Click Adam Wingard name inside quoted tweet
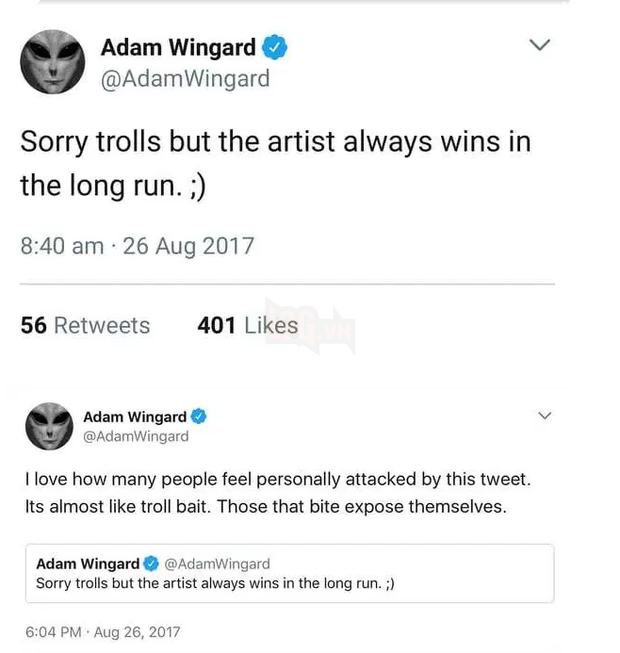The image size is (620, 653). [88, 563]
